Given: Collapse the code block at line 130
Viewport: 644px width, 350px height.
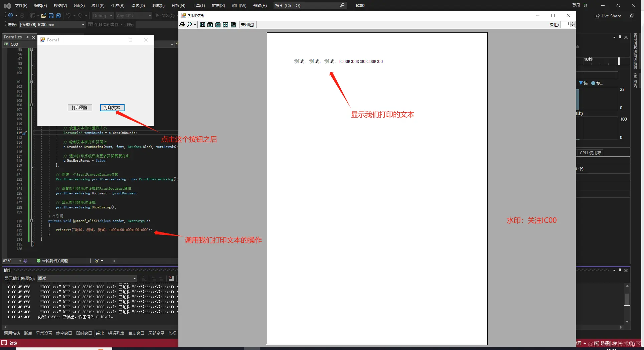Looking at the screenshot, I should [x=32, y=221].
